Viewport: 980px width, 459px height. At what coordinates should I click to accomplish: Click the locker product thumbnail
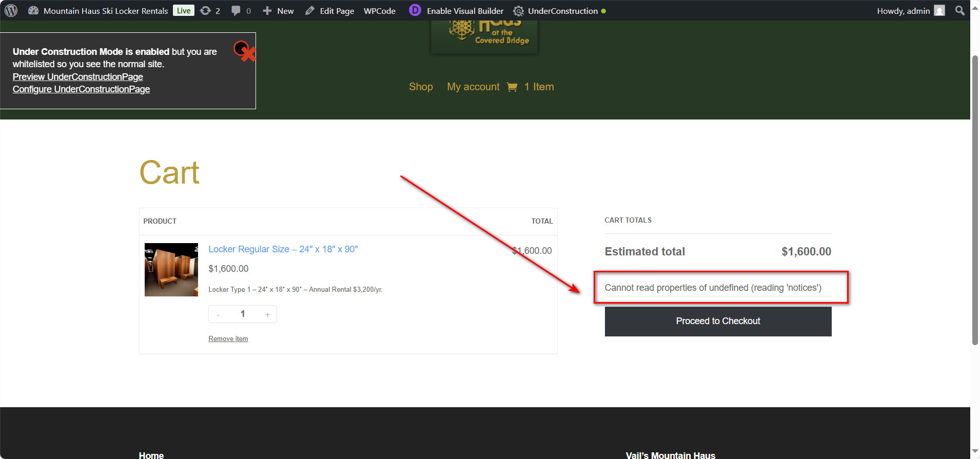(171, 270)
